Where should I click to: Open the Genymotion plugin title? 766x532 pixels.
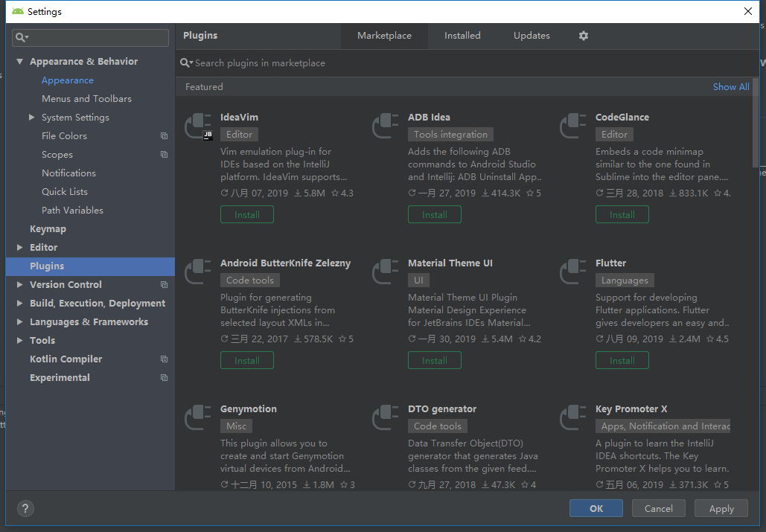[248, 409]
